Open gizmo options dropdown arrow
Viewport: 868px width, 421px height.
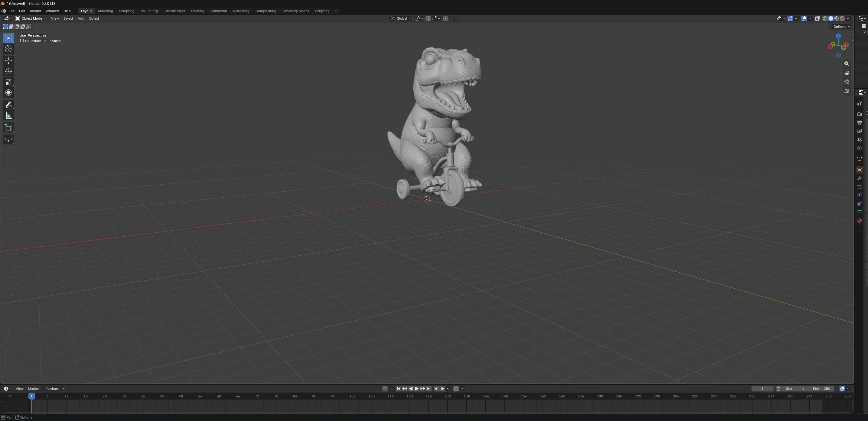pos(796,18)
